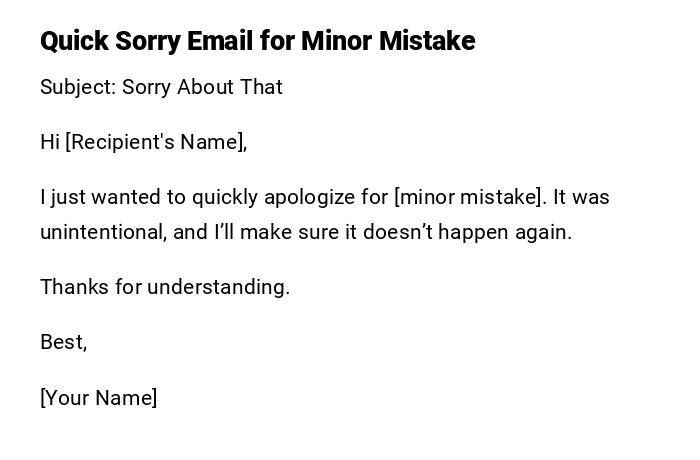Screen dimensions: 700x460
Task: Click the "Subject:" label text
Action: click(x=78, y=87)
